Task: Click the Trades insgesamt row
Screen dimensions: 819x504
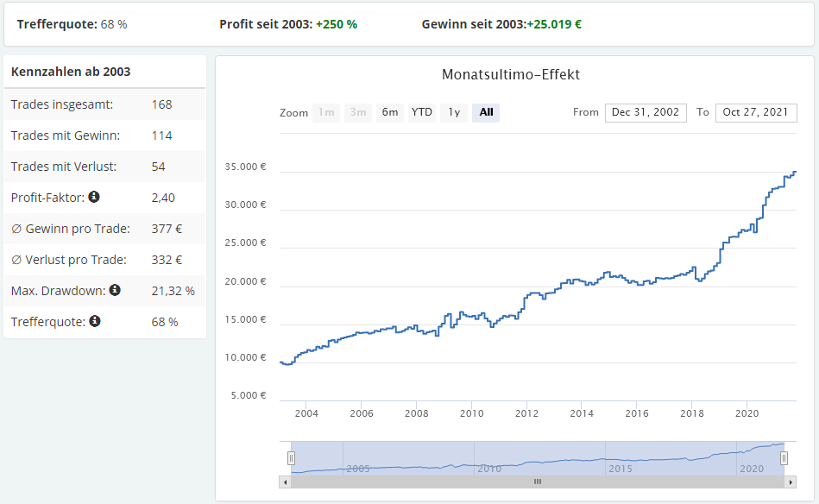Action: coord(104,104)
